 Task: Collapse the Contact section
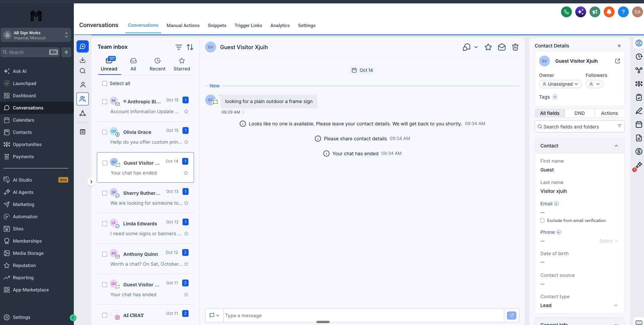(616, 146)
